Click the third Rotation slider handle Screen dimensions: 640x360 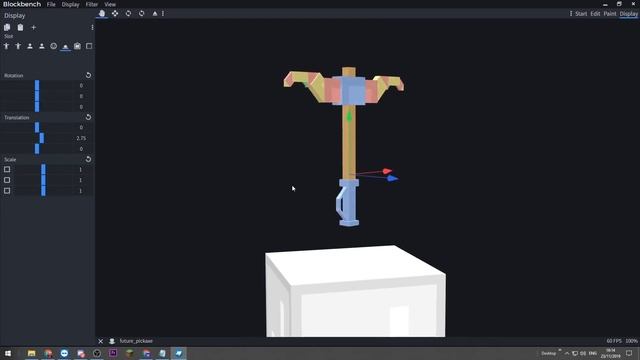tap(37, 107)
